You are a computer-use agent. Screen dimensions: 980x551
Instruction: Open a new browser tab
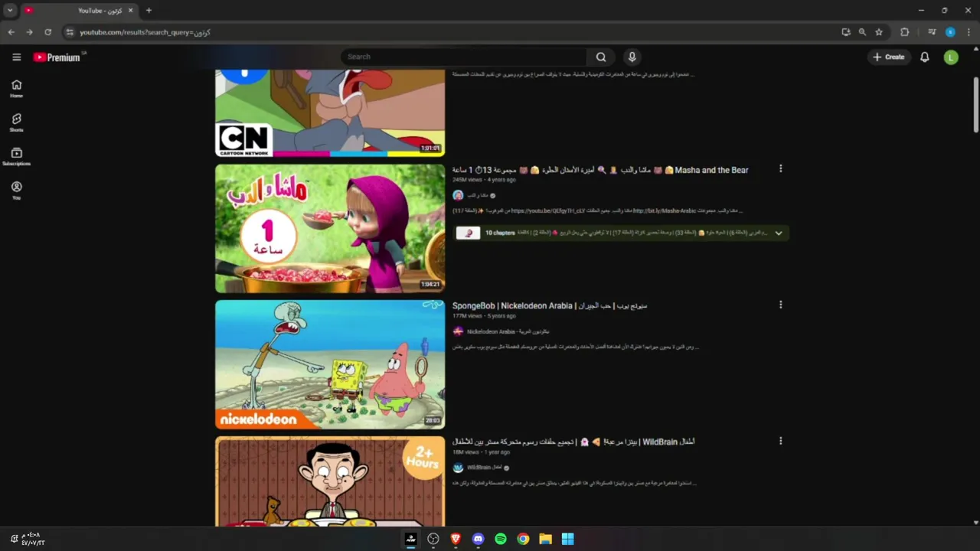tap(149, 11)
